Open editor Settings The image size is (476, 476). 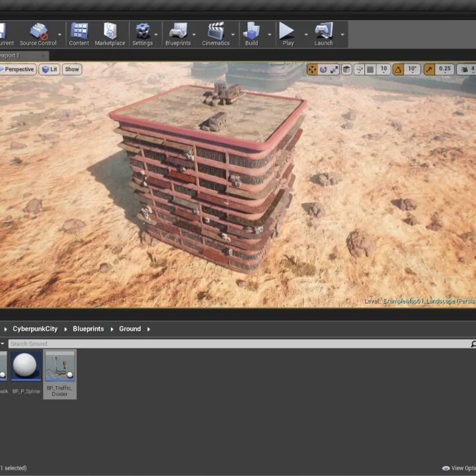click(142, 34)
